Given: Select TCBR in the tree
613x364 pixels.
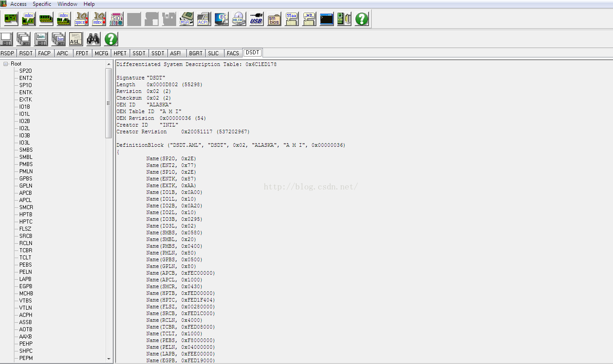Looking at the screenshot, I should [26, 250].
